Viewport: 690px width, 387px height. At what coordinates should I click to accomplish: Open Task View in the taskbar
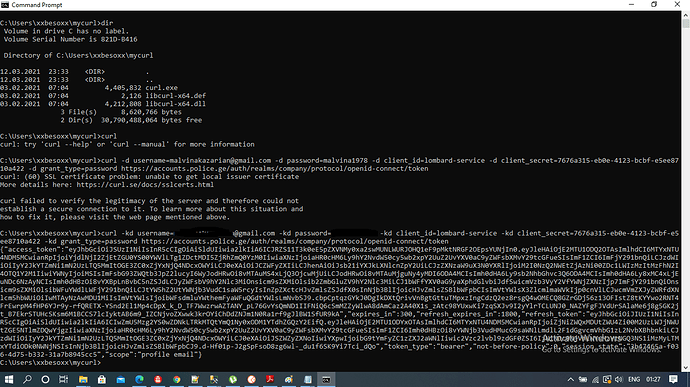[x=64, y=380]
